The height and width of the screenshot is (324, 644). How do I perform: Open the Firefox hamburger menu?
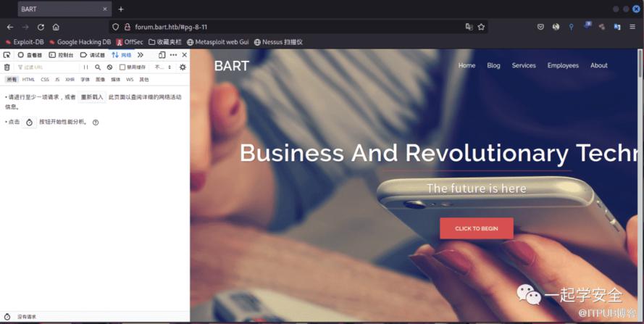pos(632,27)
